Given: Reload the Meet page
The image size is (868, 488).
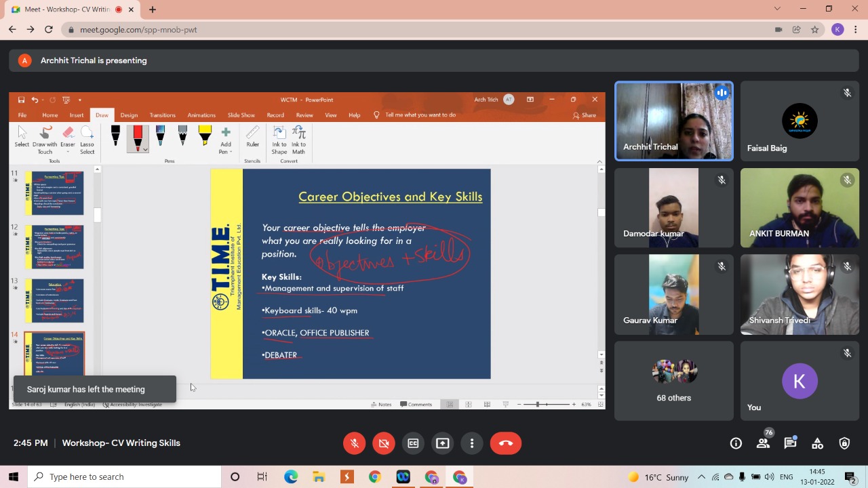Looking at the screenshot, I should coord(48,30).
